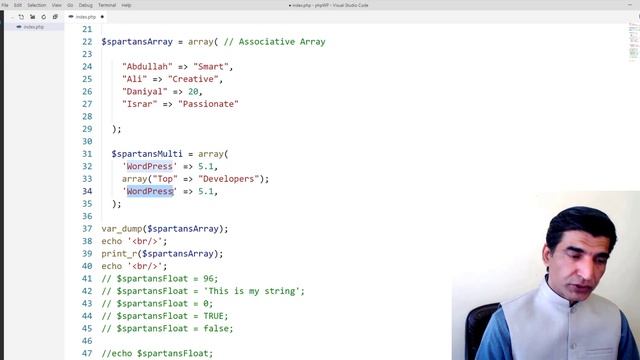Select index.php in the Explorer sidebar
640x360 pixels.
pyautogui.click(x=33, y=27)
